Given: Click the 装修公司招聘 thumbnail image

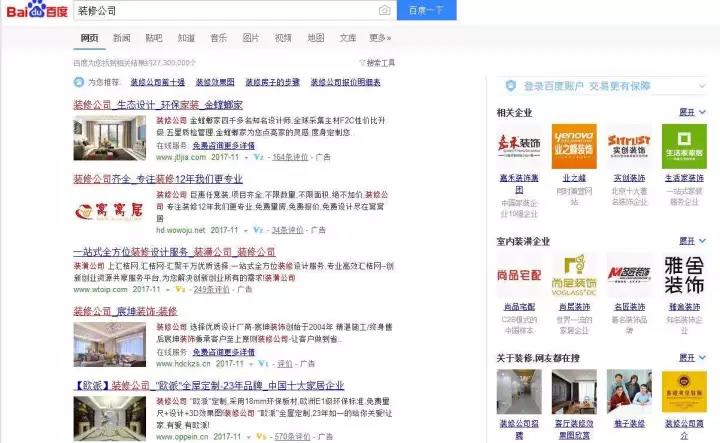Looking at the screenshot, I should (x=519, y=392).
